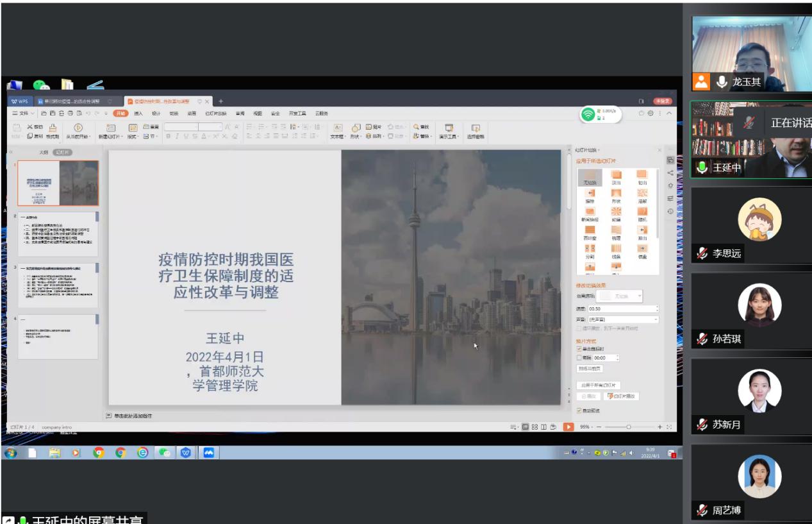Adjust the zoom slider in status bar
The image size is (812, 524).
(629, 427)
